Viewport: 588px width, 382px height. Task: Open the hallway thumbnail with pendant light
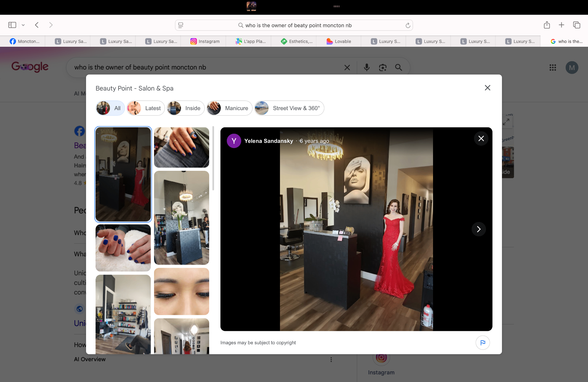182,336
